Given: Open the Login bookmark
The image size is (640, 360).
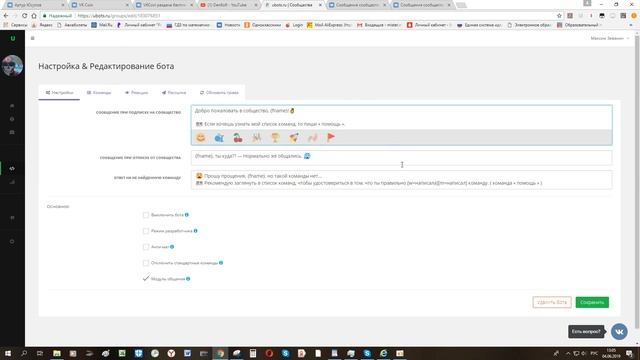Looking at the screenshot, I should pos(294,25).
